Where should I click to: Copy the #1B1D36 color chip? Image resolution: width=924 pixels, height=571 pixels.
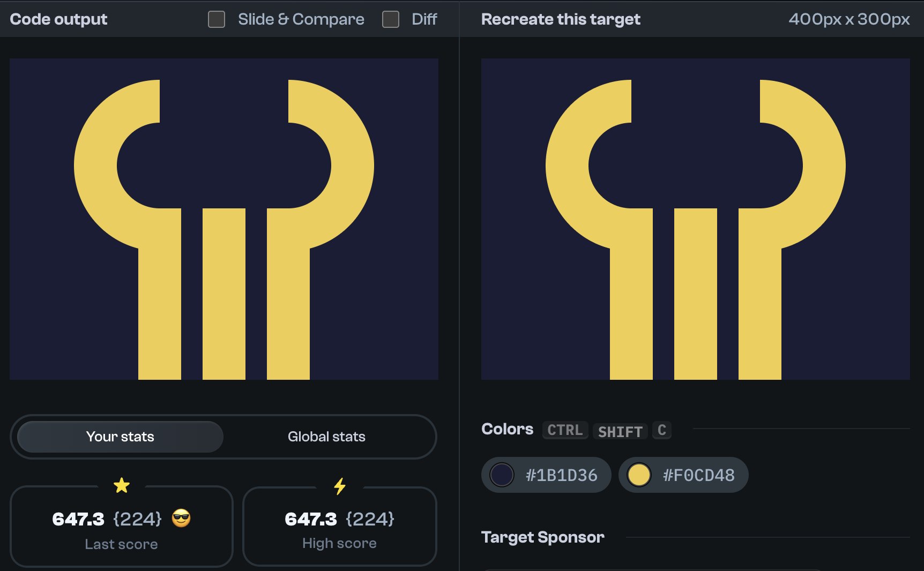pyautogui.click(x=546, y=475)
